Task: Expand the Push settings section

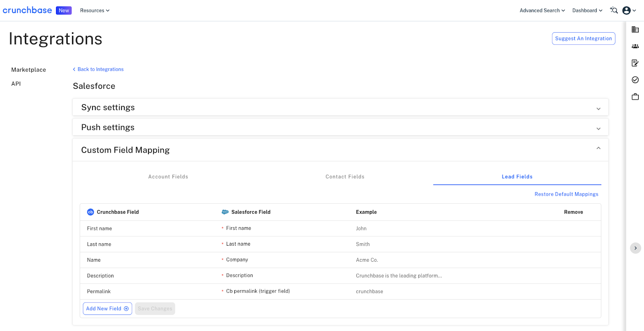Action: tap(341, 127)
